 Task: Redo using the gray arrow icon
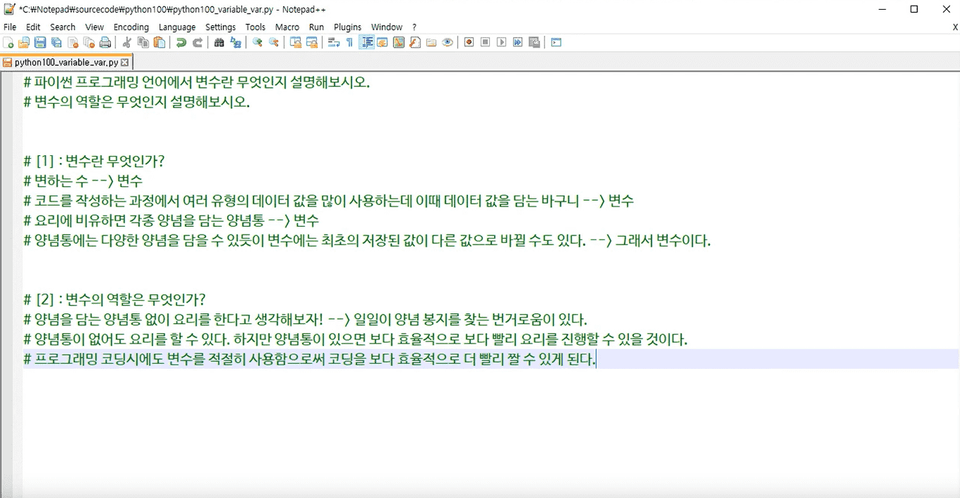click(x=197, y=42)
